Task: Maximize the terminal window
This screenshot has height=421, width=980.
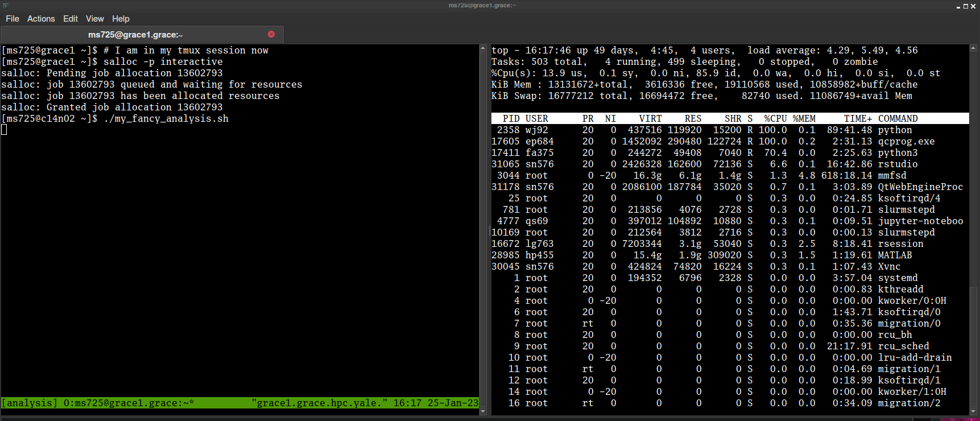Action: click(965, 6)
